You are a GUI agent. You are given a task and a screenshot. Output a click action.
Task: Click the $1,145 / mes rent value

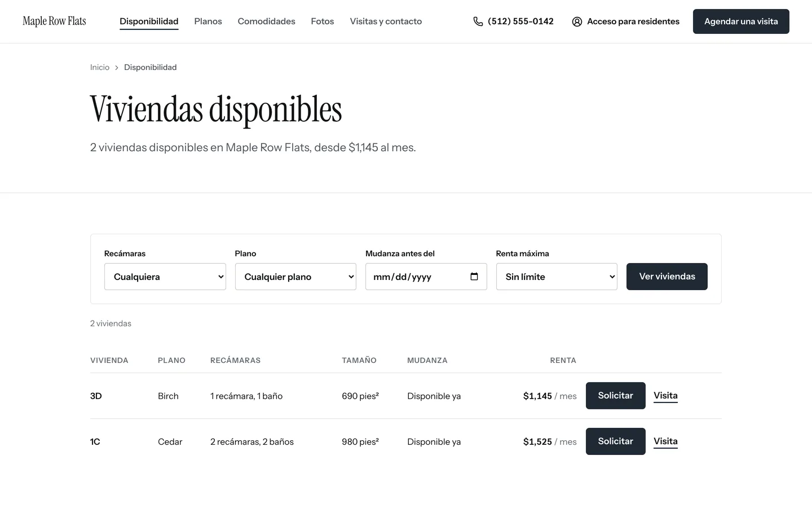pyautogui.click(x=550, y=396)
